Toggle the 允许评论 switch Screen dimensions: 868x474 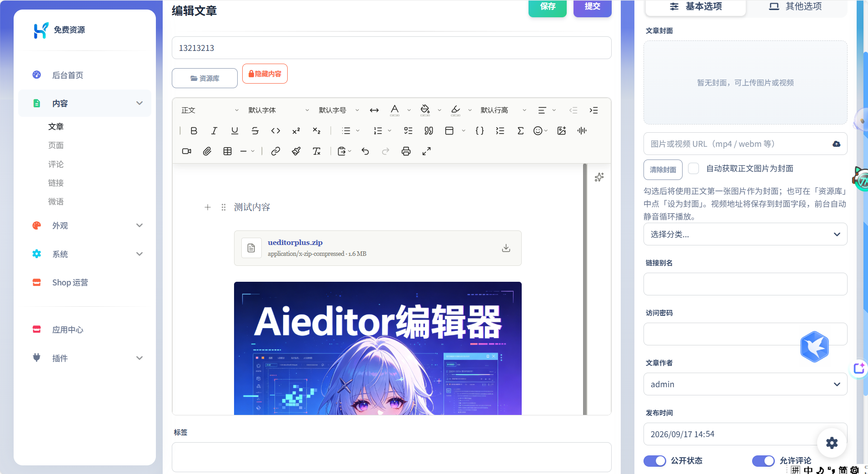pos(763,461)
